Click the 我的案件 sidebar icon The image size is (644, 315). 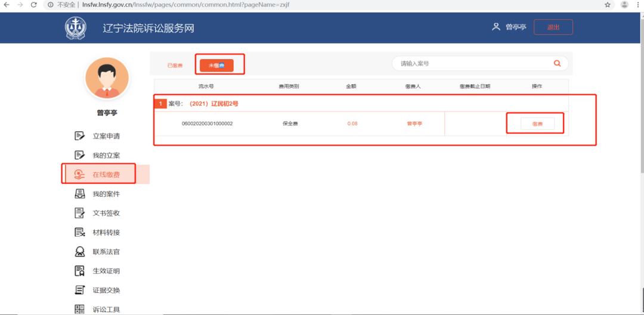79,194
